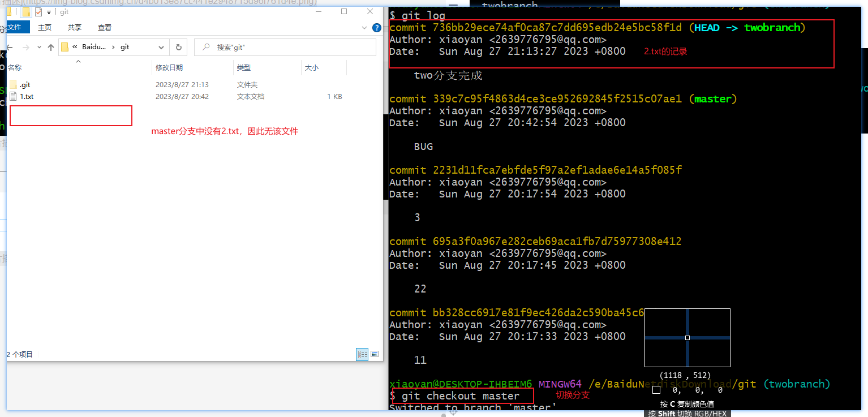Viewport: 868px width, 417px height.
Task: Click the black color swatch in picker overlay
Action: coord(656,390)
